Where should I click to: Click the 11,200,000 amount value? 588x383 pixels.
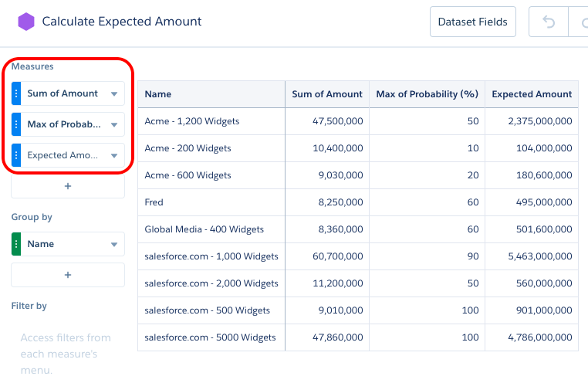338,283
